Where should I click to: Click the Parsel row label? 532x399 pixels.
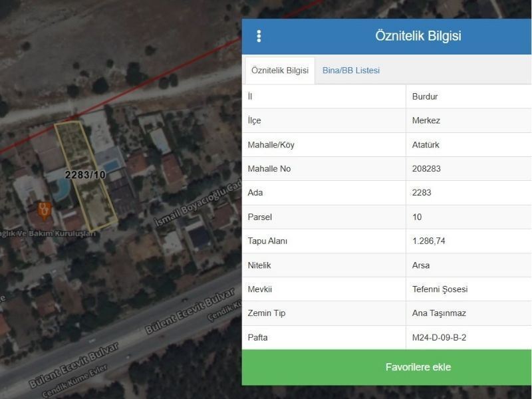tap(259, 217)
